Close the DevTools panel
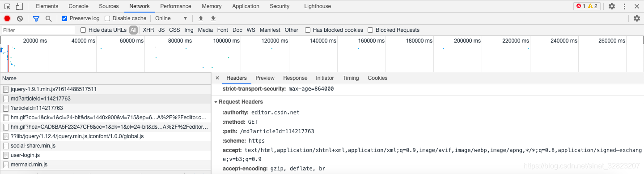 click(x=637, y=6)
